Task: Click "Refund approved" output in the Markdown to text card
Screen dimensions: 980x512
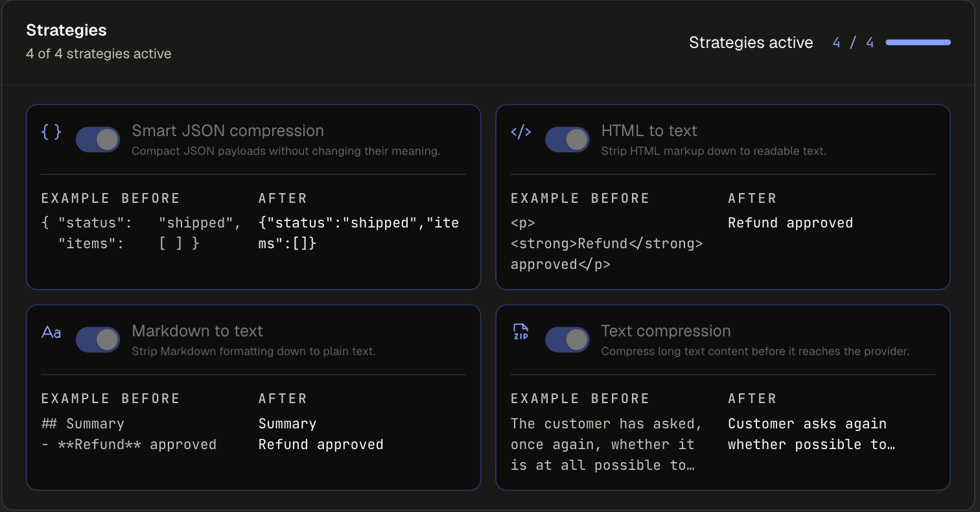Action: (x=321, y=445)
